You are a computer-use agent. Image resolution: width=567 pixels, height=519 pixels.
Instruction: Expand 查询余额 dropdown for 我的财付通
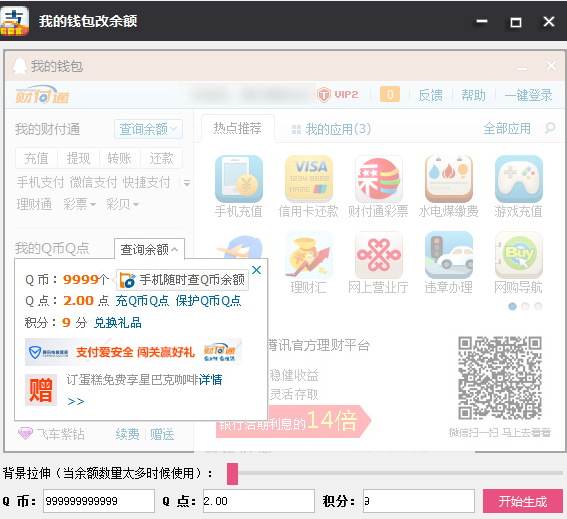click(x=148, y=129)
